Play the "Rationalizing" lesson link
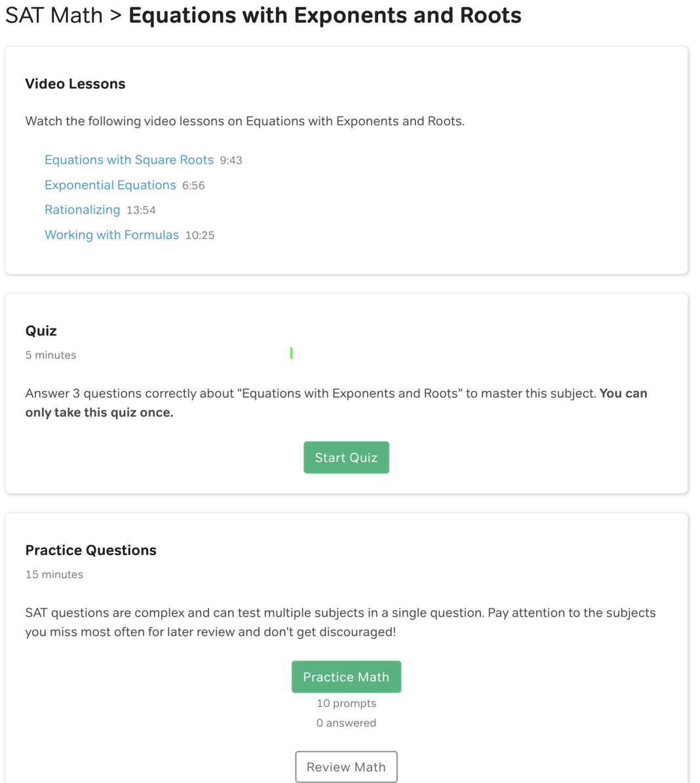 82,210
